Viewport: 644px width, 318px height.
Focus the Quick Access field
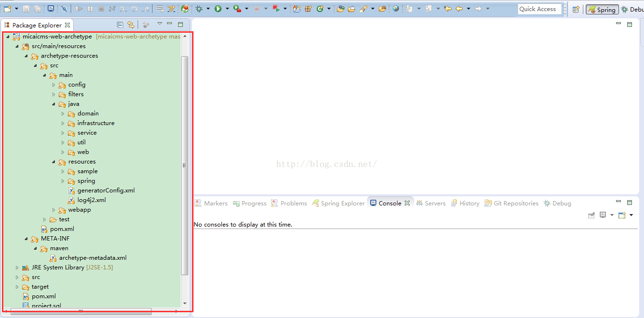click(540, 9)
